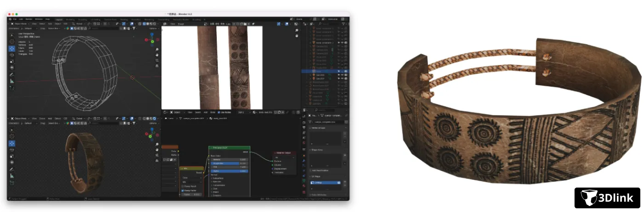Open the green Object Data tab in Properties
The image size is (644, 212).
[x=304, y=181]
